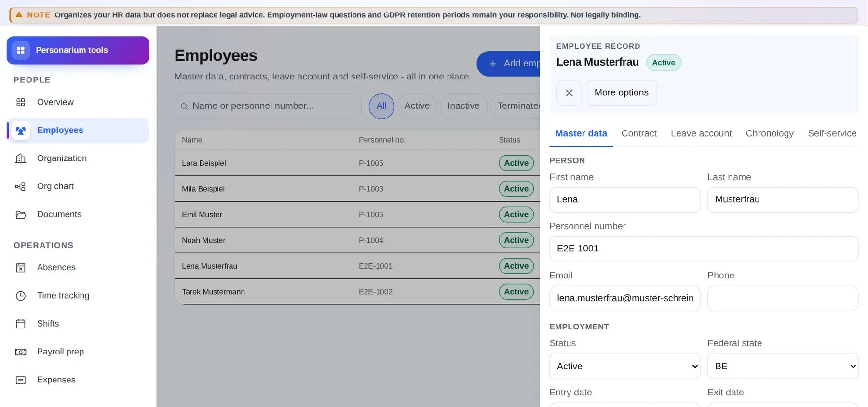
Task: Click the Organization building icon
Action: coord(21,158)
